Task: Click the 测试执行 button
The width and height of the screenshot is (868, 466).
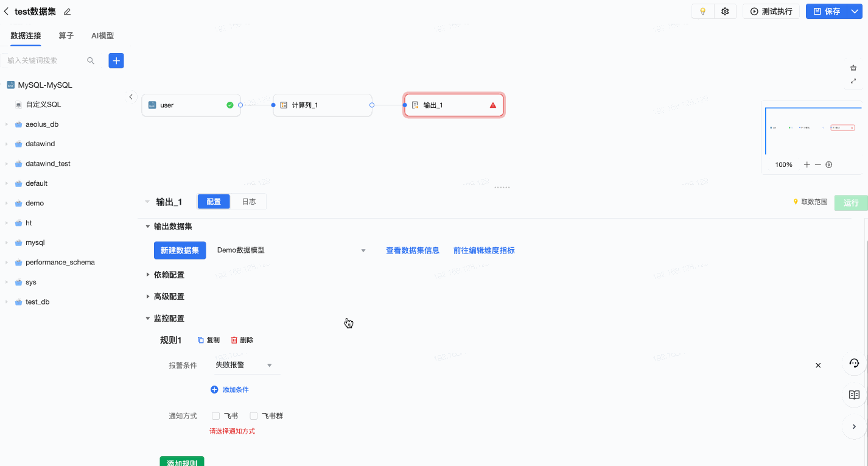Action: coord(771,12)
